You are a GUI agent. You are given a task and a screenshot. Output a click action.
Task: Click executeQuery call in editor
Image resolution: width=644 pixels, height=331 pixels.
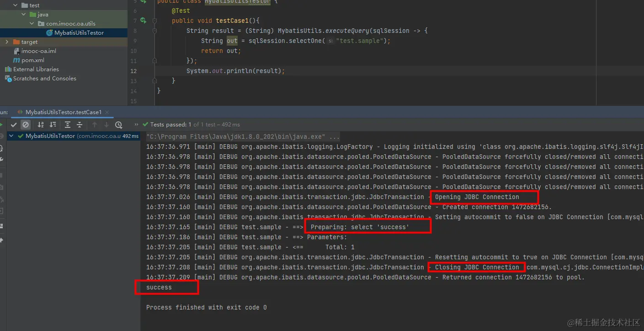348,31
